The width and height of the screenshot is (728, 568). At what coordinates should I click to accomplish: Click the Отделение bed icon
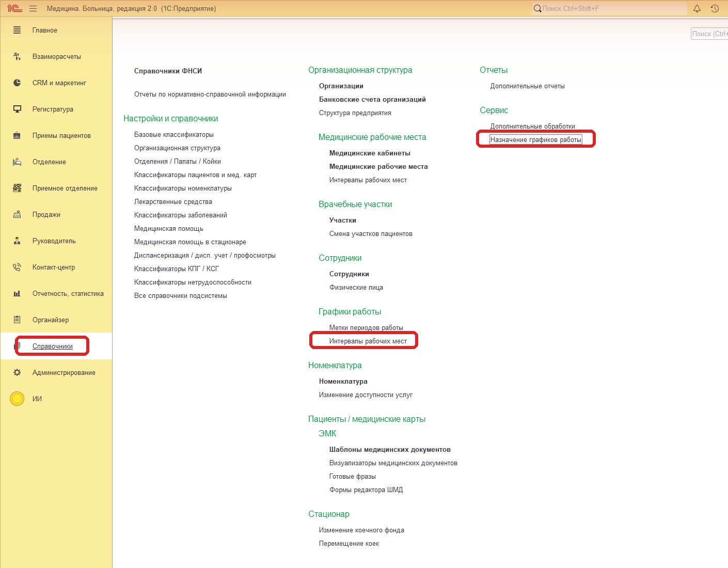click(x=17, y=162)
